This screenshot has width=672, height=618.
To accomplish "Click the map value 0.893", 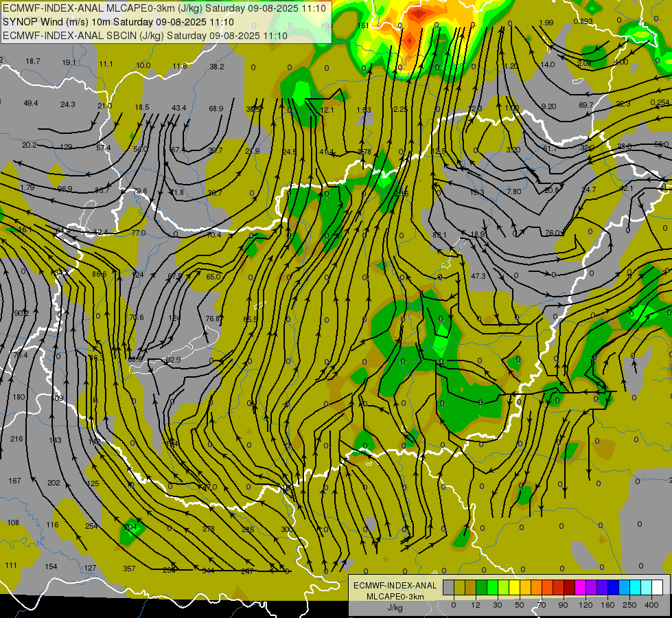I will tap(583, 21).
